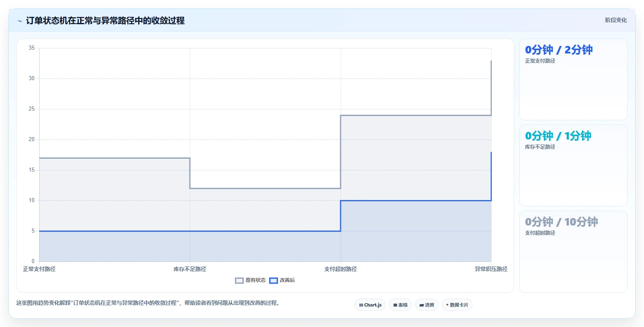Click the 表格 tag button
Image resolution: width=644 pixels, height=327 pixels.
pyautogui.click(x=400, y=305)
